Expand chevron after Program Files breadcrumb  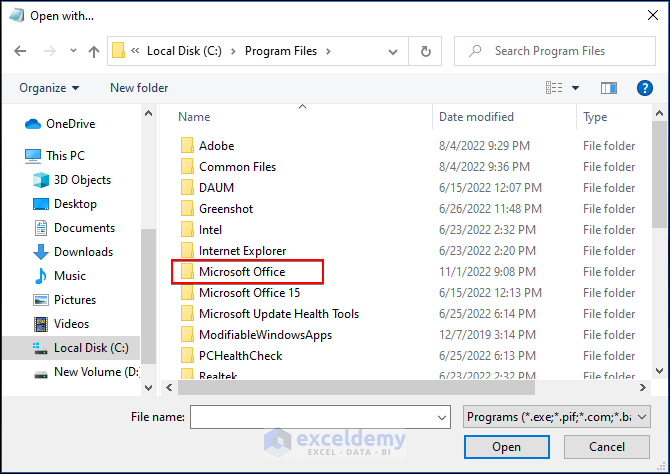coord(328,52)
